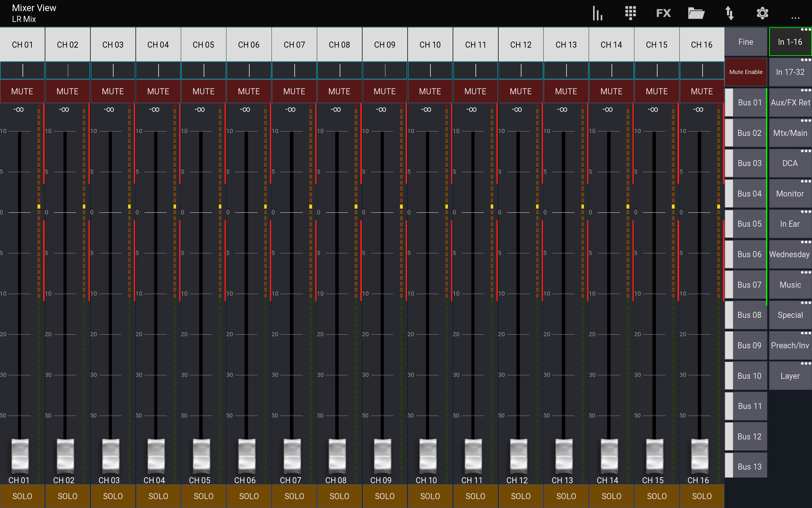Open options dots on In Ear layer

(x=806, y=212)
